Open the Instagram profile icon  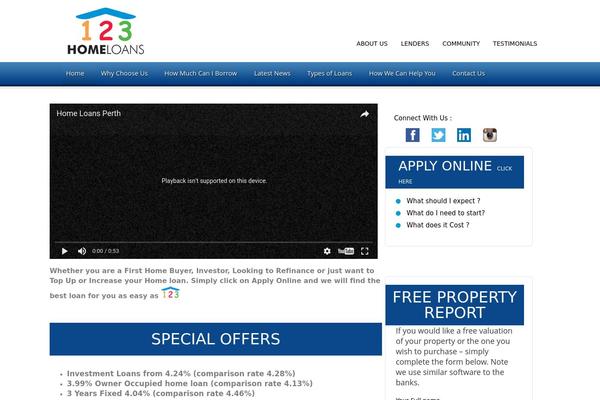(x=489, y=135)
